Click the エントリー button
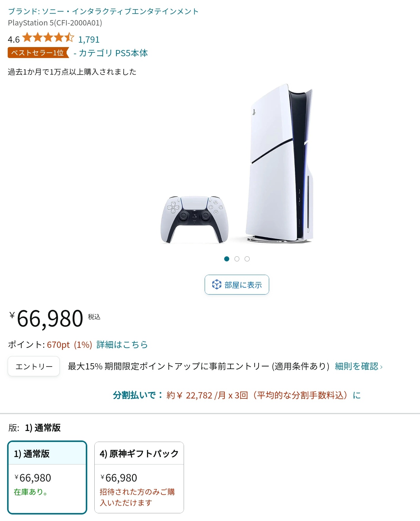The image size is (420, 521). [34, 366]
